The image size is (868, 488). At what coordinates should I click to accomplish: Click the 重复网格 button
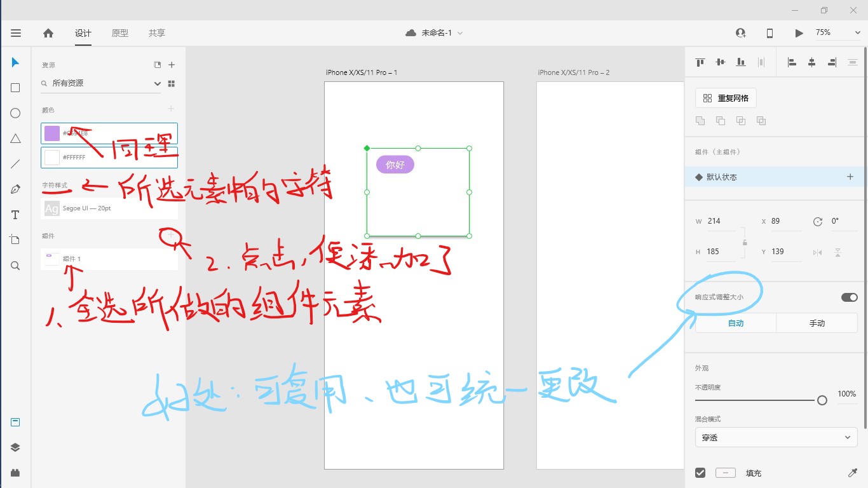click(726, 98)
